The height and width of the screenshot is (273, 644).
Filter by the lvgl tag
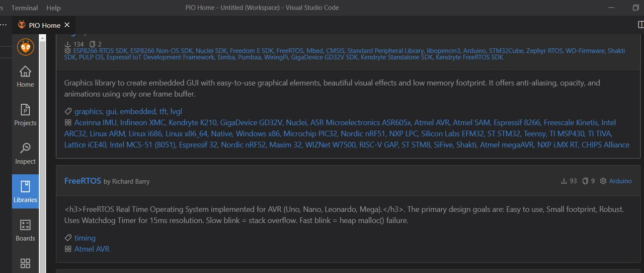[176, 111]
